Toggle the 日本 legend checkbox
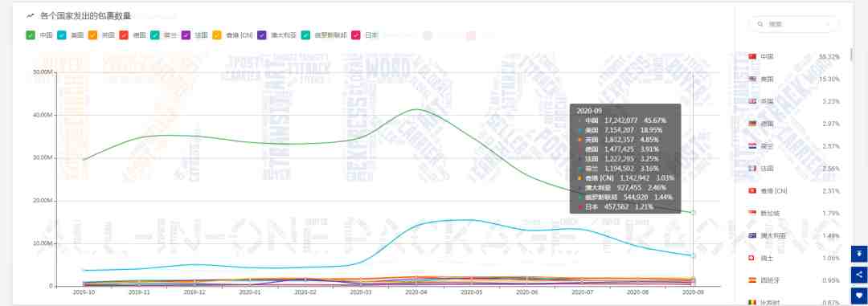 (x=356, y=35)
